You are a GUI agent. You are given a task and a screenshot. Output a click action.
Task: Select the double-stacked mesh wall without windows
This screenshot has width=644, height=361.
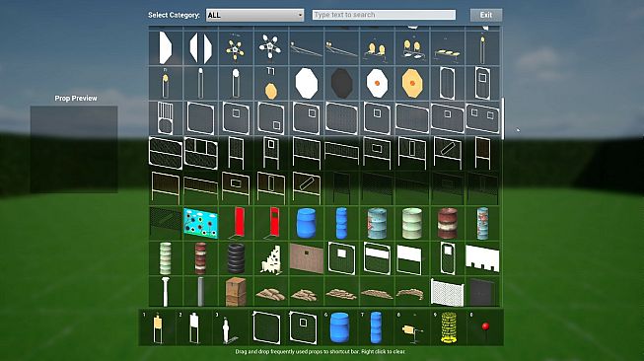(x=166, y=153)
